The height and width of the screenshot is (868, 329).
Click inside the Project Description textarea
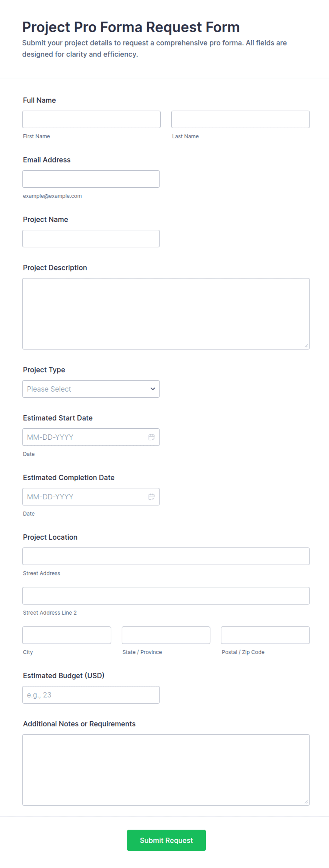pos(166,314)
